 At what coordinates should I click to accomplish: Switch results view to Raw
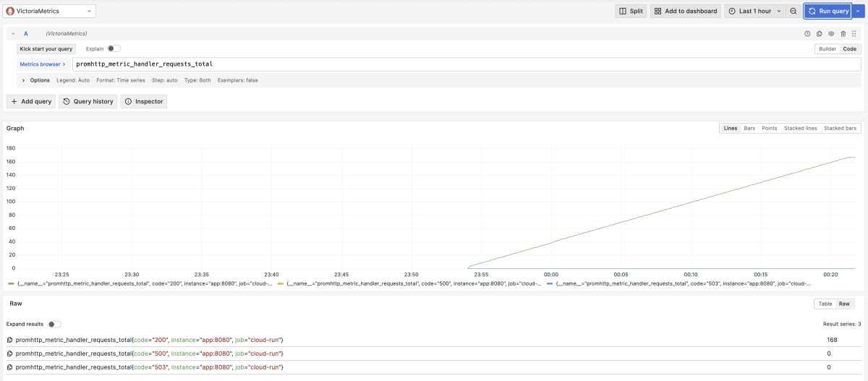click(x=845, y=304)
